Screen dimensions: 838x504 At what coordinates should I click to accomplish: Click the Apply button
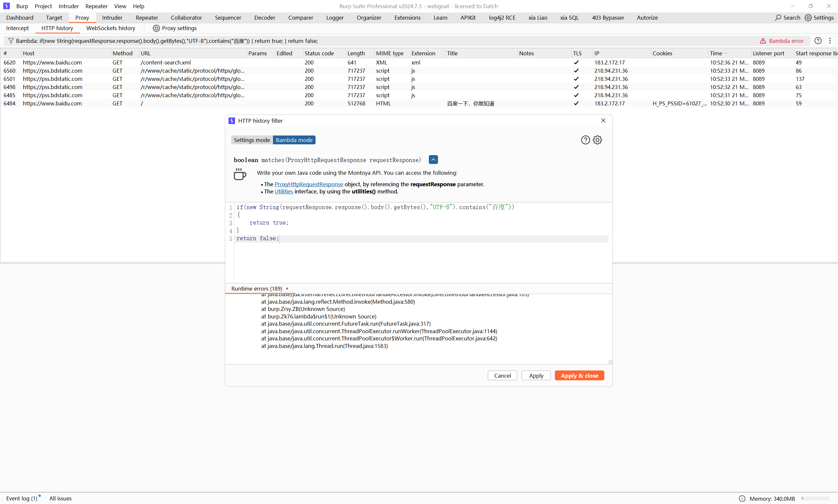tap(536, 376)
